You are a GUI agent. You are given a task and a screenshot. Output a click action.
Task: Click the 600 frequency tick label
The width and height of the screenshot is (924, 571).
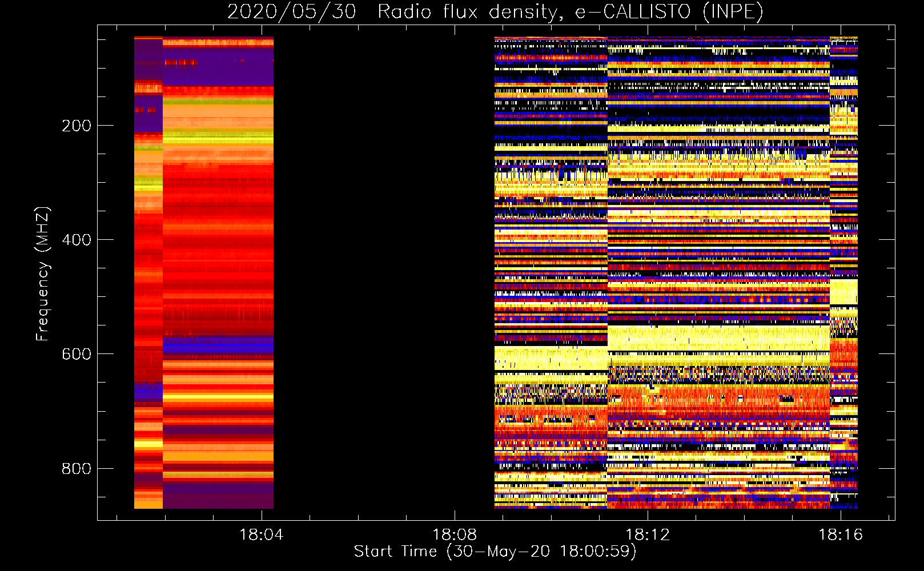[x=77, y=354]
